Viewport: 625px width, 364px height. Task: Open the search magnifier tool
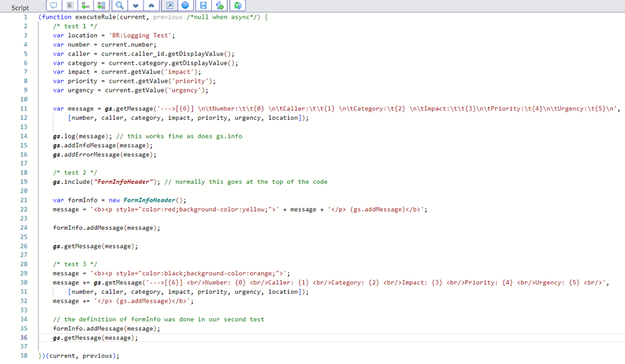tap(119, 5)
